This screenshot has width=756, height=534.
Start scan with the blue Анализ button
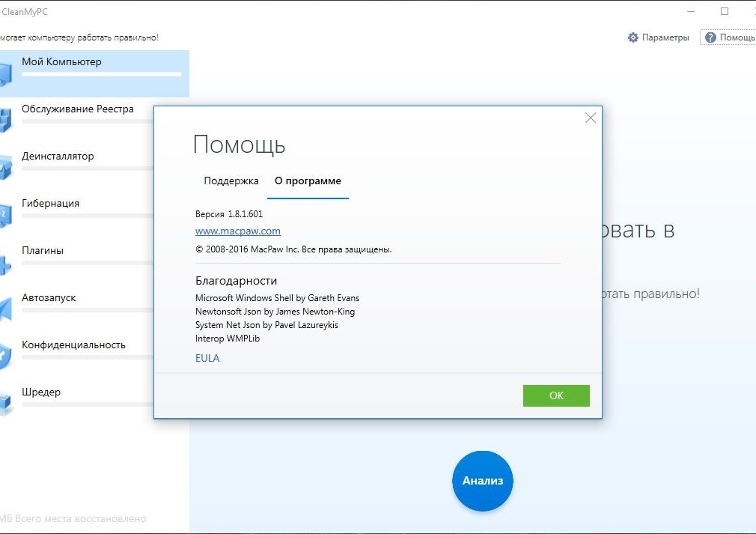click(483, 481)
